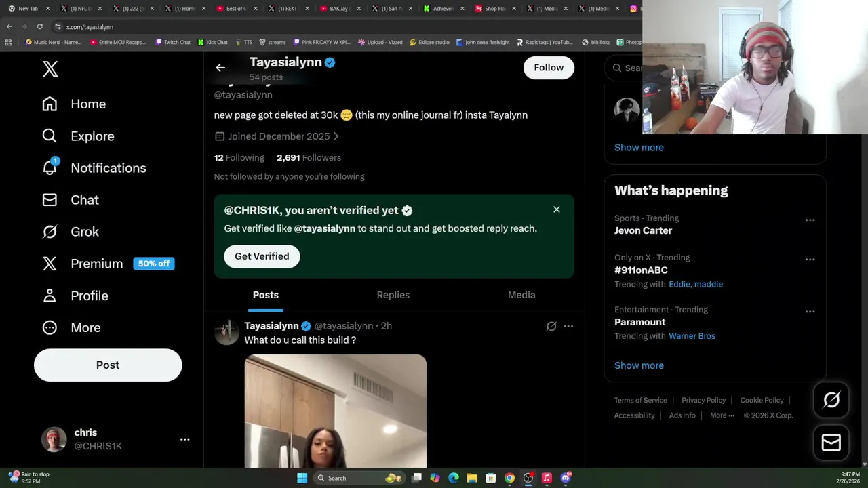Open the Privacy Policy link

click(703, 400)
